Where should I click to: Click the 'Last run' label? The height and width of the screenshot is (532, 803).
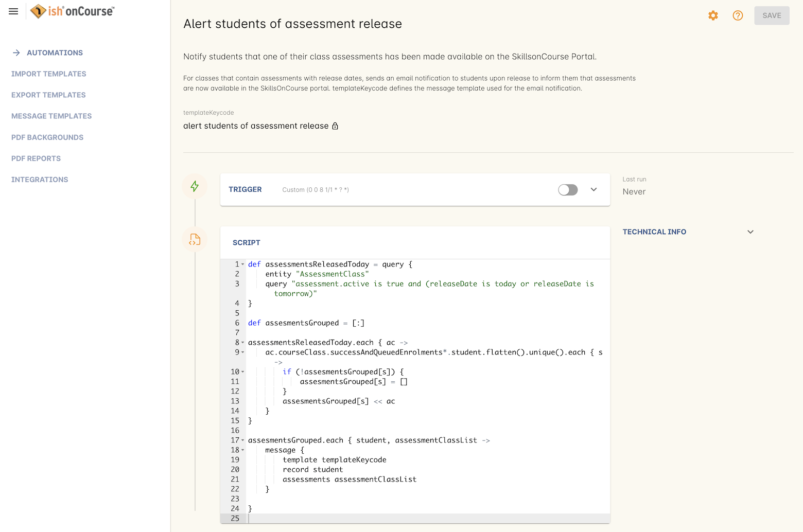(634, 180)
